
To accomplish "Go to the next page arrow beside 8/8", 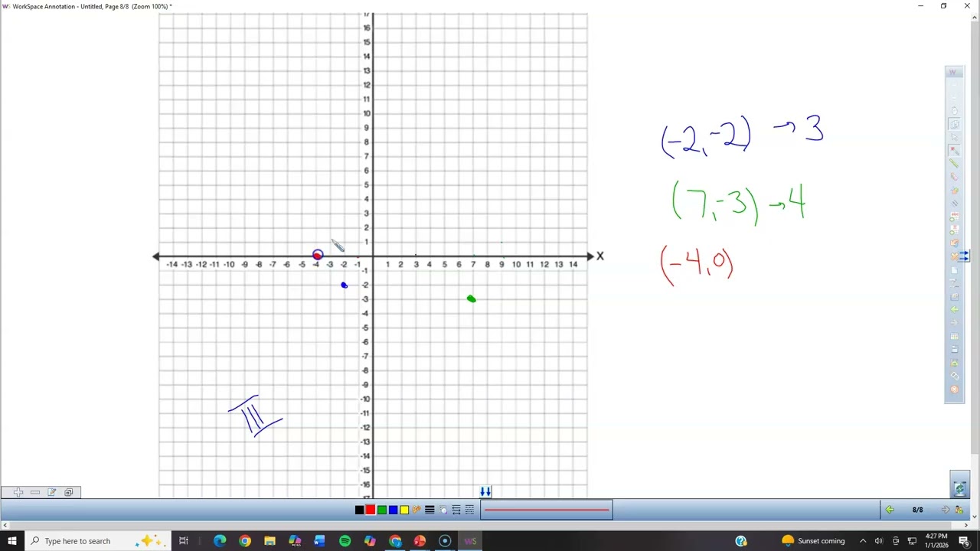I will [946, 510].
